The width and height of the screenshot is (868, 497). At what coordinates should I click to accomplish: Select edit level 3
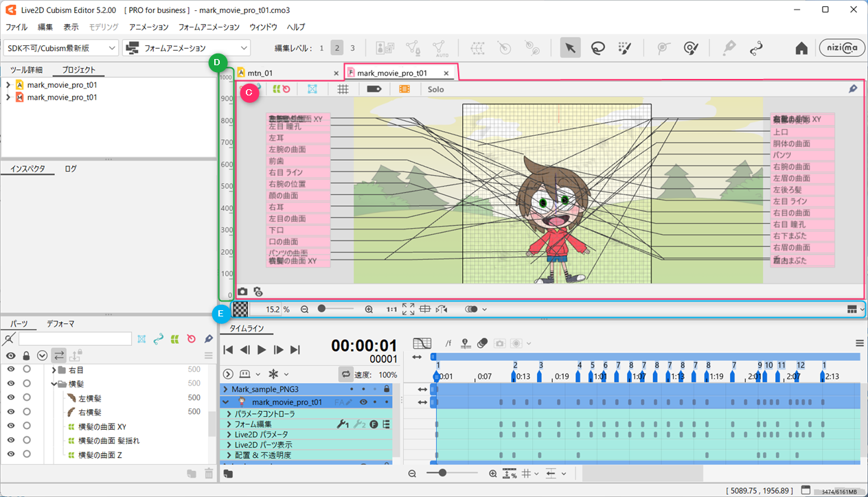pos(353,48)
